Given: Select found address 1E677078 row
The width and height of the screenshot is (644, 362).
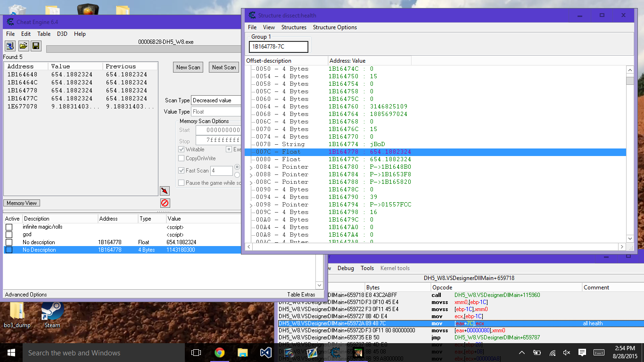Looking at the screenshot, I should point(81,107).
